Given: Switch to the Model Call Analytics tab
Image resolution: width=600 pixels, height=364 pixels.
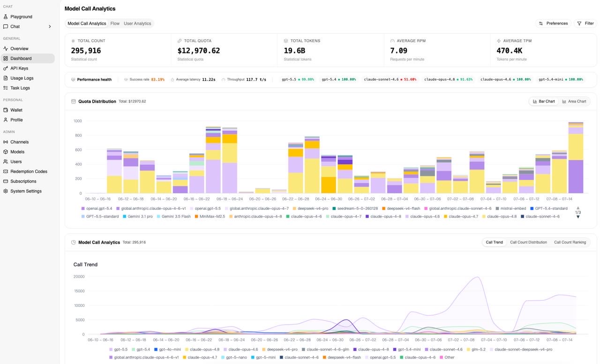Looking at the screenshot, I should (x=87, y=23).
